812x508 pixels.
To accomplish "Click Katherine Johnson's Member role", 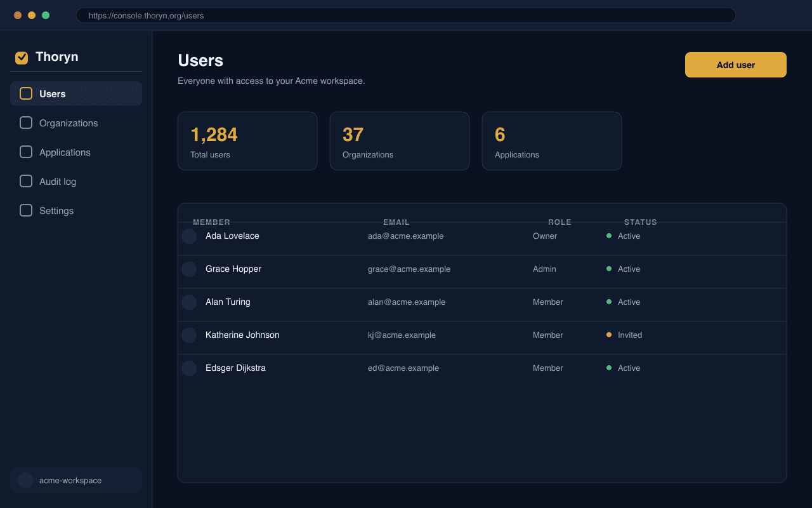I will coord(548,335).
